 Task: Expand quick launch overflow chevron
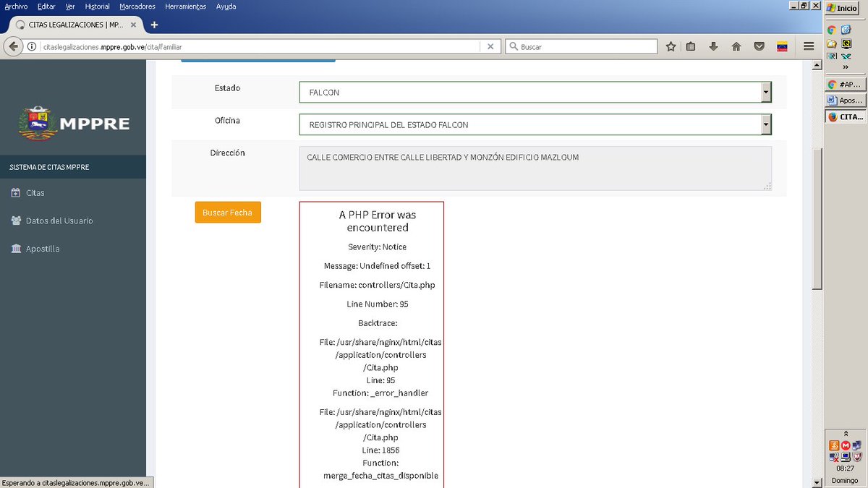coord(846,67)
